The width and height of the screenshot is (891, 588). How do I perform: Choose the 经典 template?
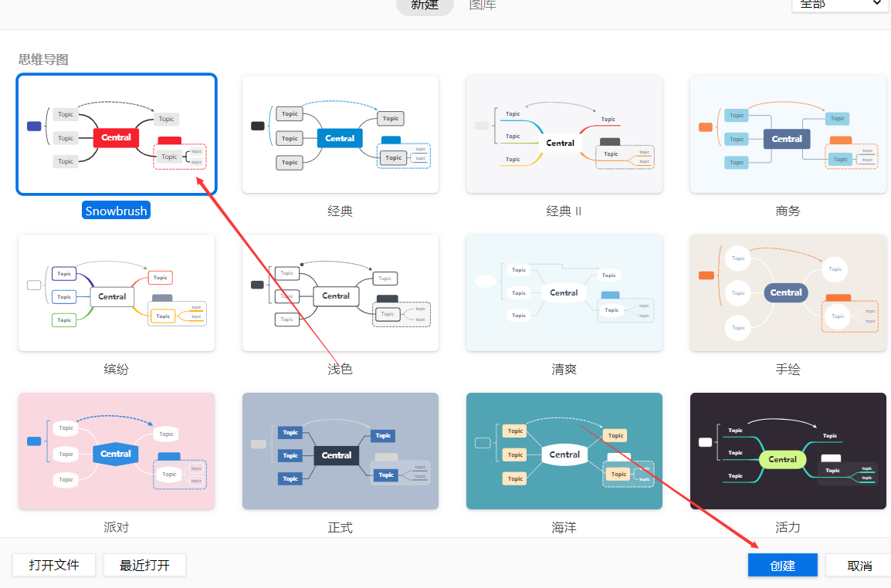[x=340, y=133]
